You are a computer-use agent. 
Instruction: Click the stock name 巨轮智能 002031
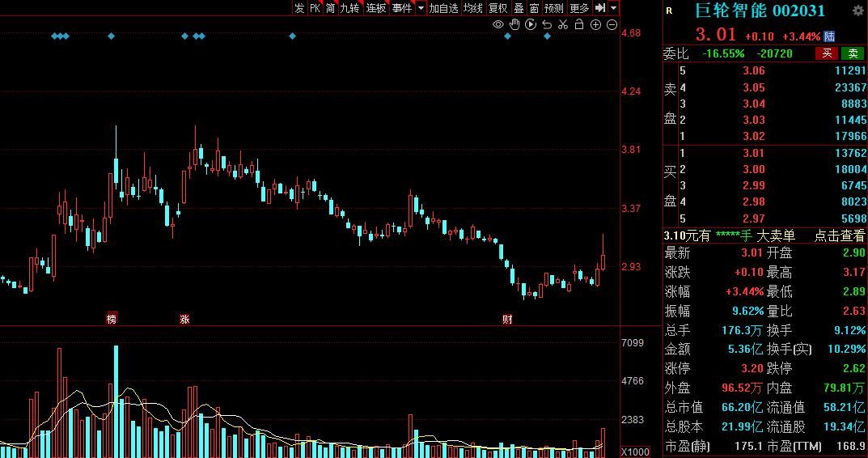tap(760, 11)
